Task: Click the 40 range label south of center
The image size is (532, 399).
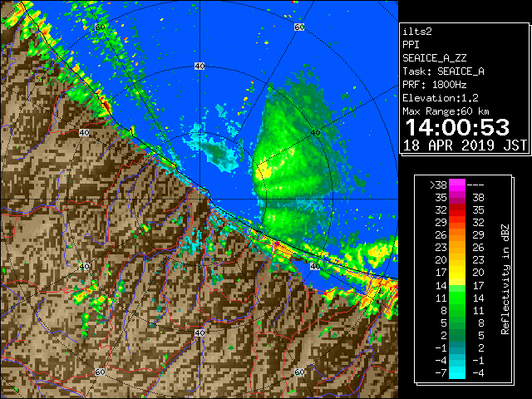Action: (x=199, y=332)
